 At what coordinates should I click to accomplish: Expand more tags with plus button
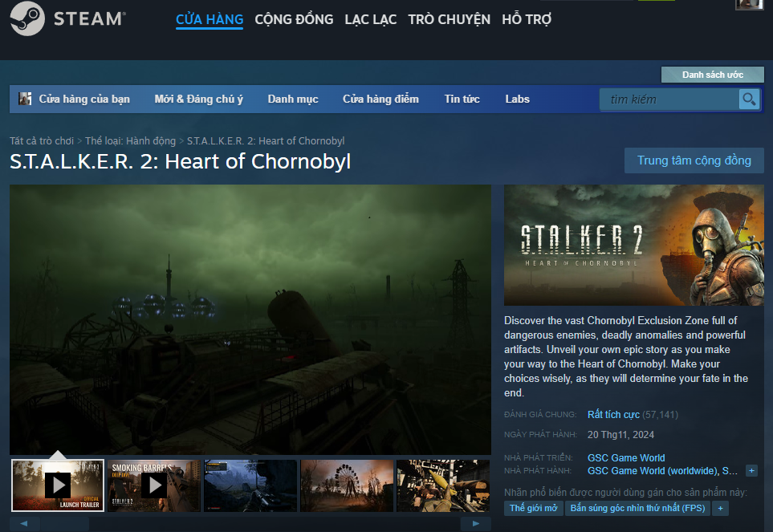tap(720, 508)
